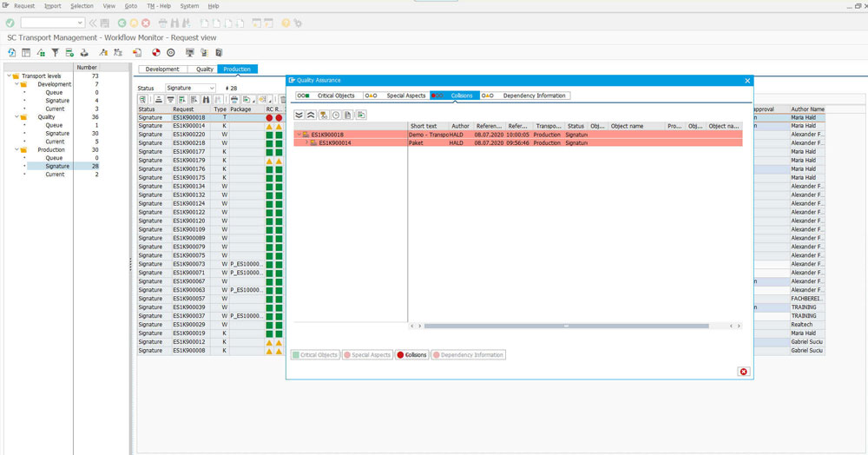Click the Refresh icon in application toolbar
Screen dimensions: 868x455
click(11, 53)
